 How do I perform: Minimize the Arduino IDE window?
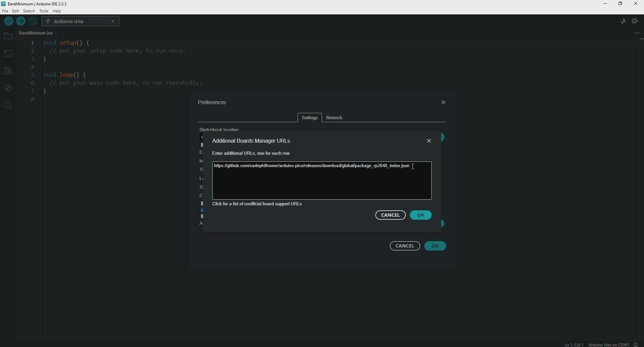(605, 4)
